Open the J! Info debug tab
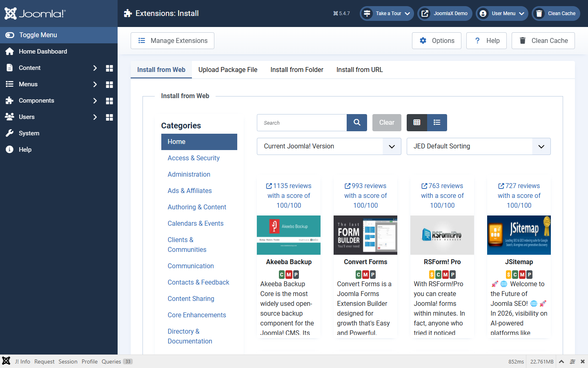588x368 pixels. tap(22, 361)
